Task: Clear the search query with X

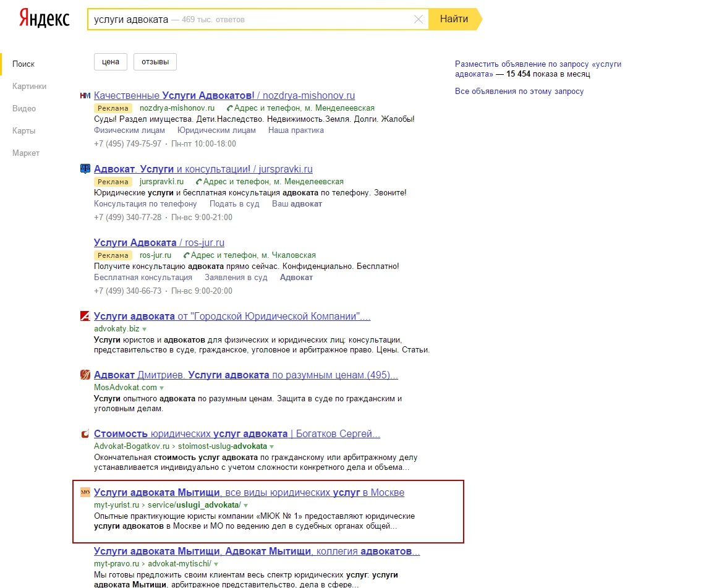Action: click(418, 19)
